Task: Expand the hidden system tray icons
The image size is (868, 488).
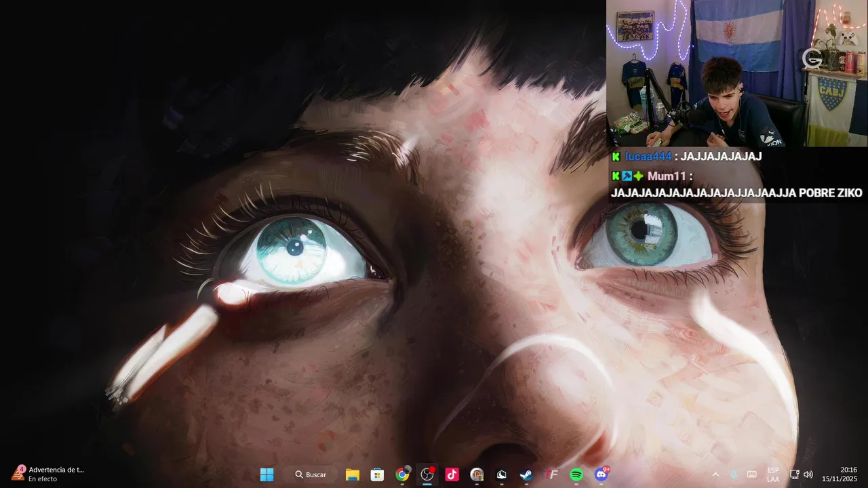Action: pos(715,474)
